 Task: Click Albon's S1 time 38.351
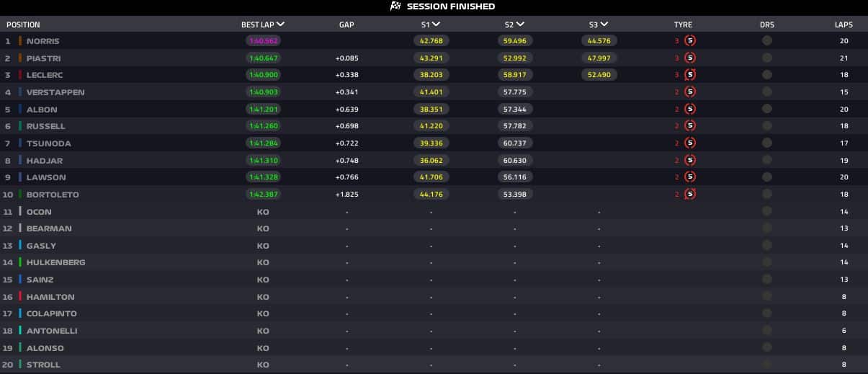pos(431,110)
